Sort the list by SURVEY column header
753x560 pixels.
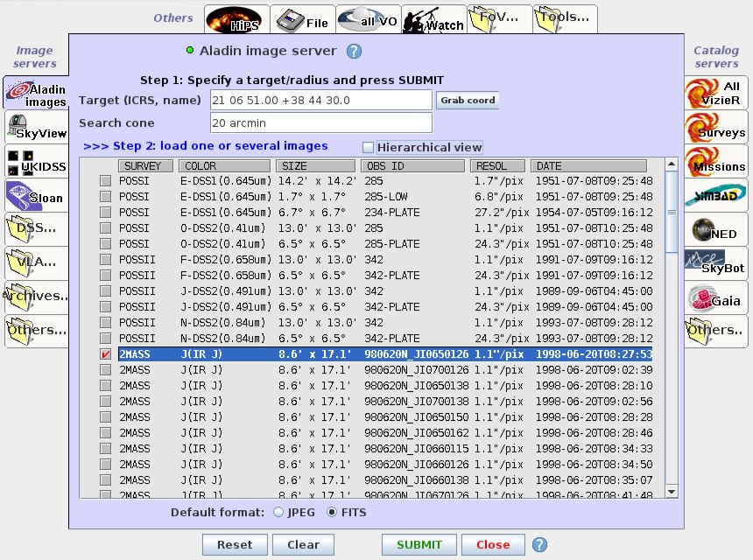pos(144,165)
